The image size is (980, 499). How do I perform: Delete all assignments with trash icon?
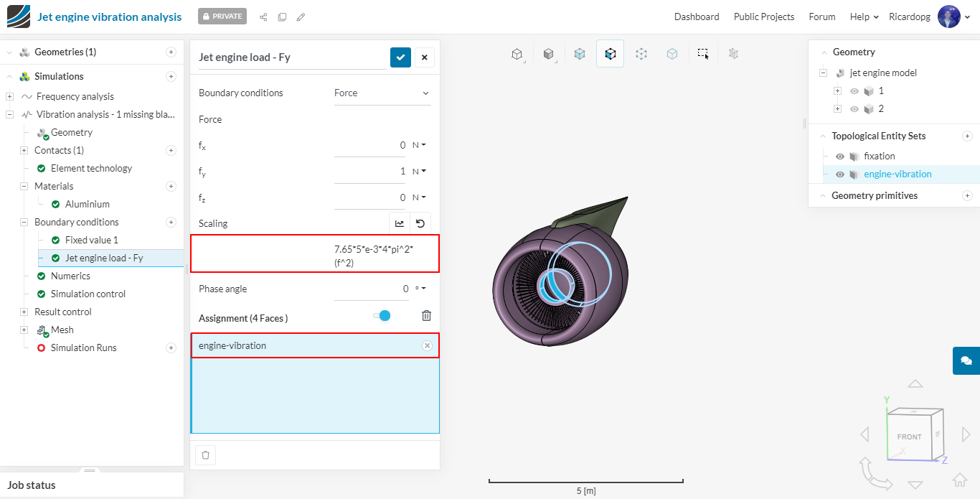[427, 316]
